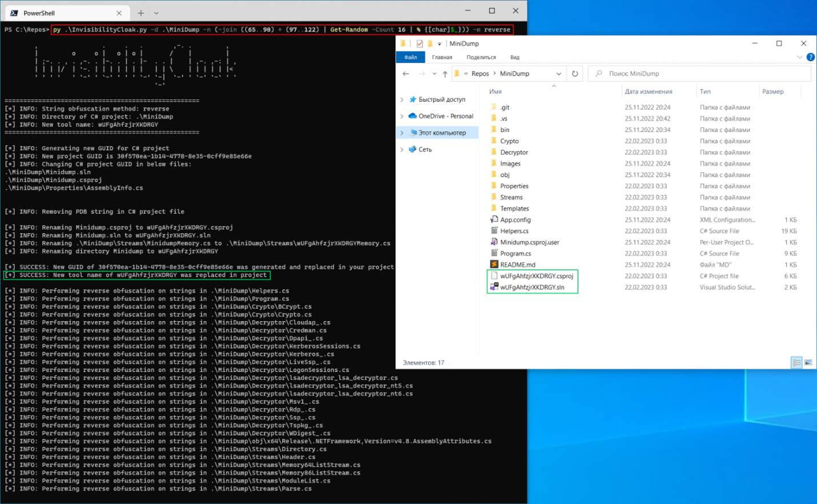Viewport: 817px width, 504px height.
Task: Sort by Дата изменения column header
Action: [648, 91]
